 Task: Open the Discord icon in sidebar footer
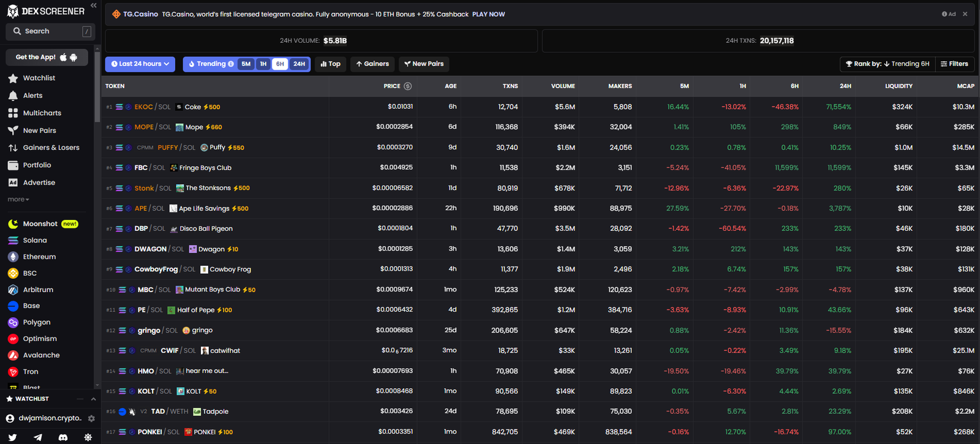tap(63, 437)
